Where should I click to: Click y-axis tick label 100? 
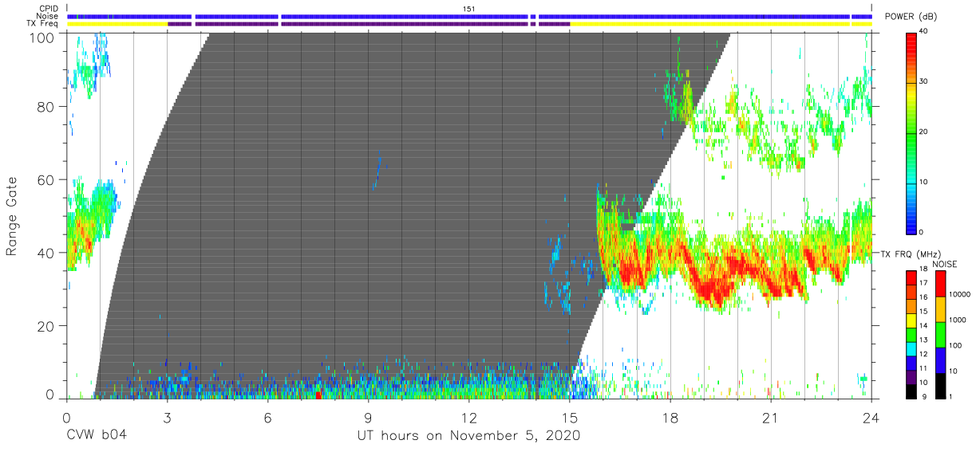coord(41,37)
